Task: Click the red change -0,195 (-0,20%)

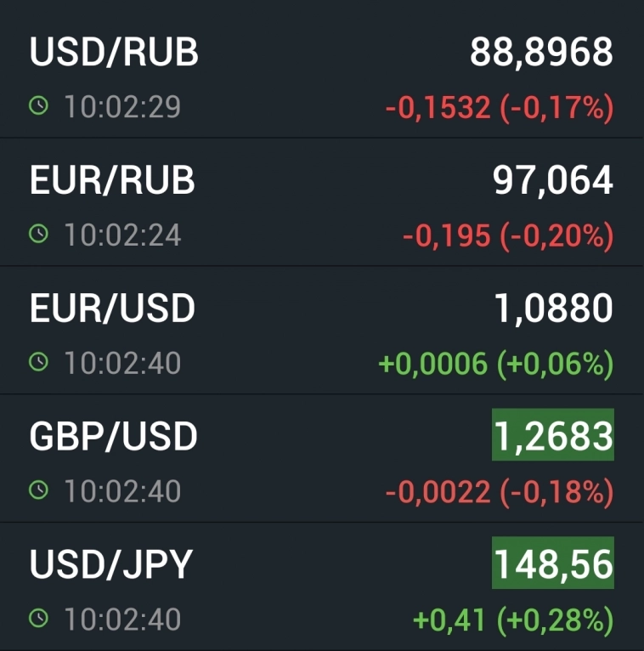Action: click(507, 236)
